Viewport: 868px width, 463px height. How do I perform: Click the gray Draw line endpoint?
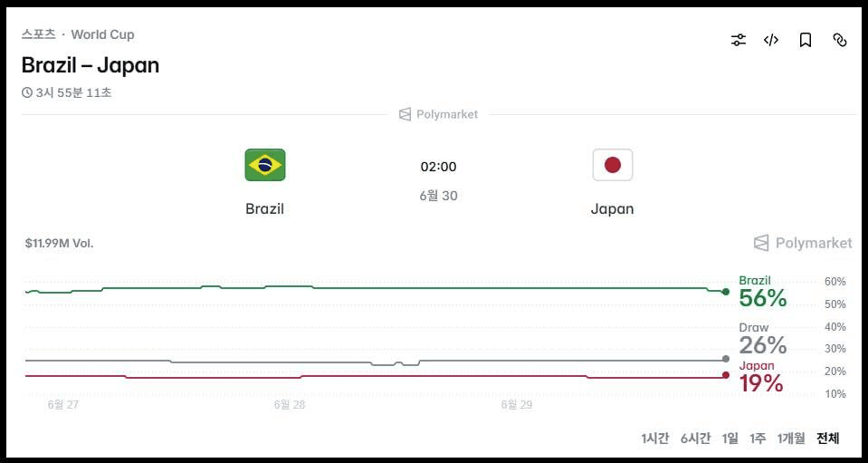[726, 359]
